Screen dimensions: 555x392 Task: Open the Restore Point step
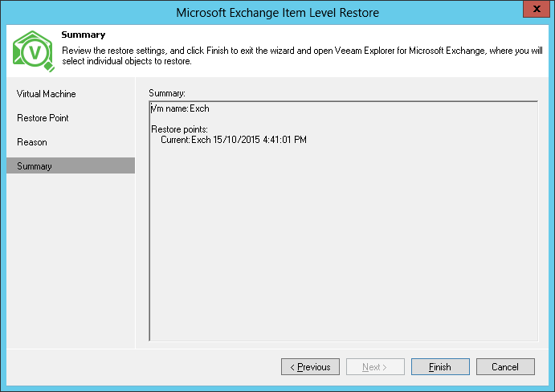(x=43, y=118)
